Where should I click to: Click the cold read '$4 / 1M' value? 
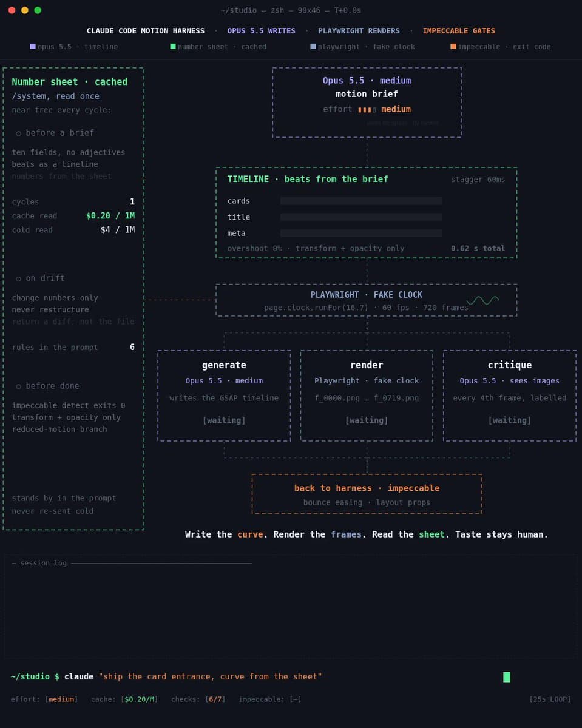pyautogui.click(x=118, y=229)
